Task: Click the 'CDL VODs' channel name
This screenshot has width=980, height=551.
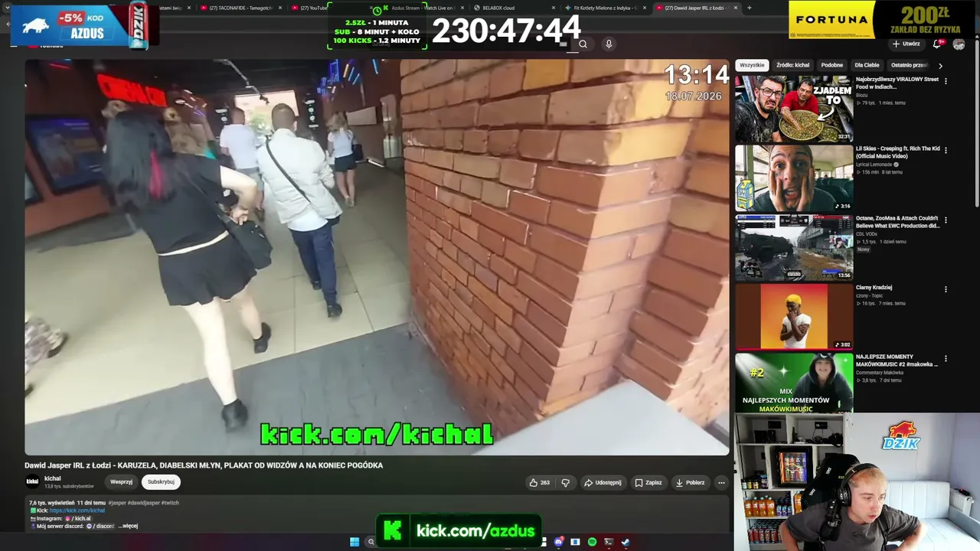Action: [866, 234]
